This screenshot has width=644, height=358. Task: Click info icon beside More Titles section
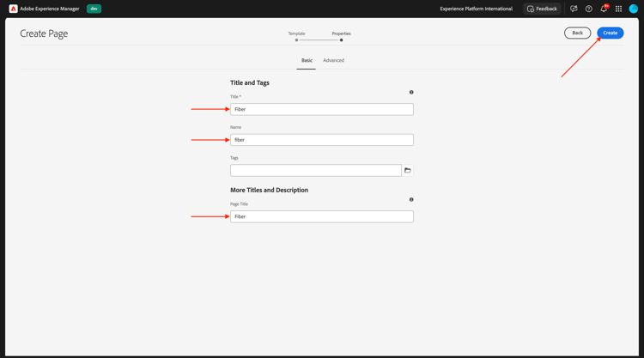[411, 199]
